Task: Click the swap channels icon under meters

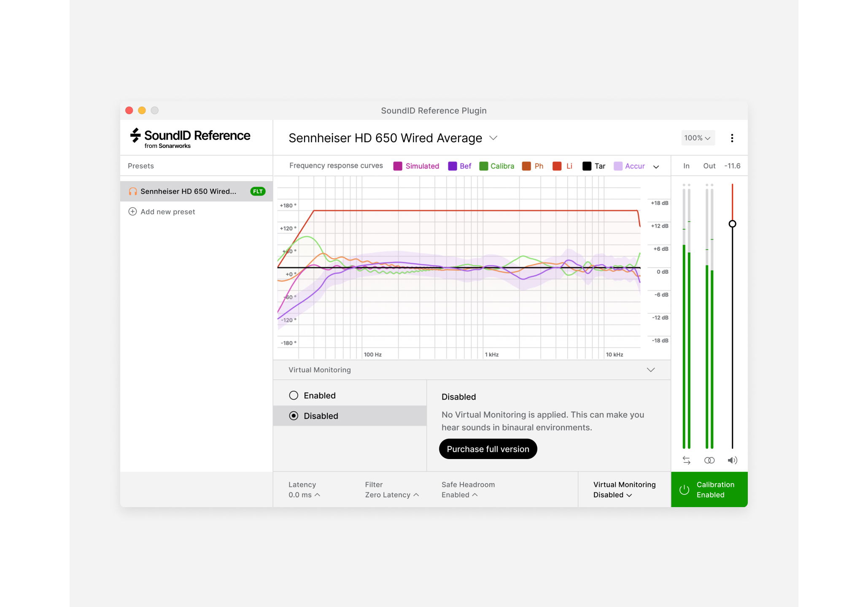Action: (x=686, y=460)
